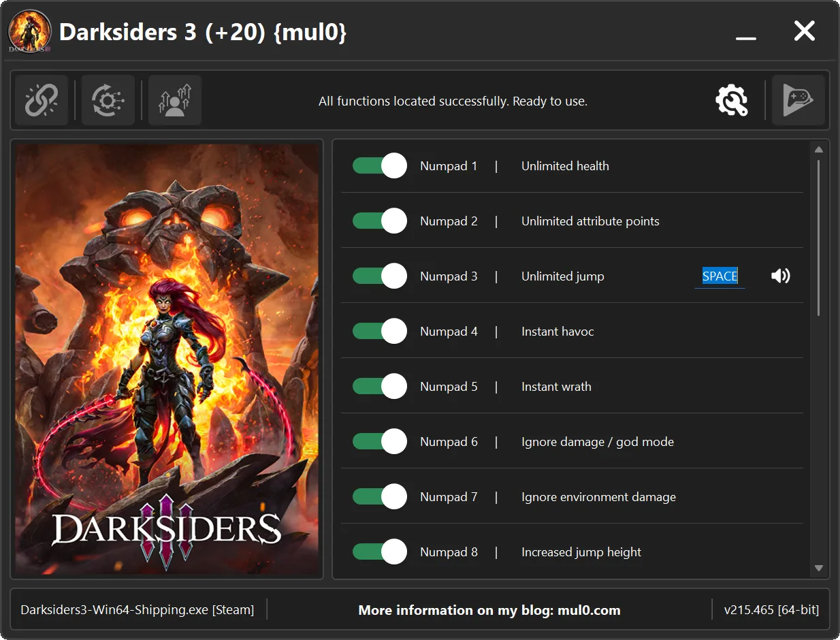Viewport: 840px width, 640px height.
Task: Click the chain link attach icon
Action: (42, 101)
